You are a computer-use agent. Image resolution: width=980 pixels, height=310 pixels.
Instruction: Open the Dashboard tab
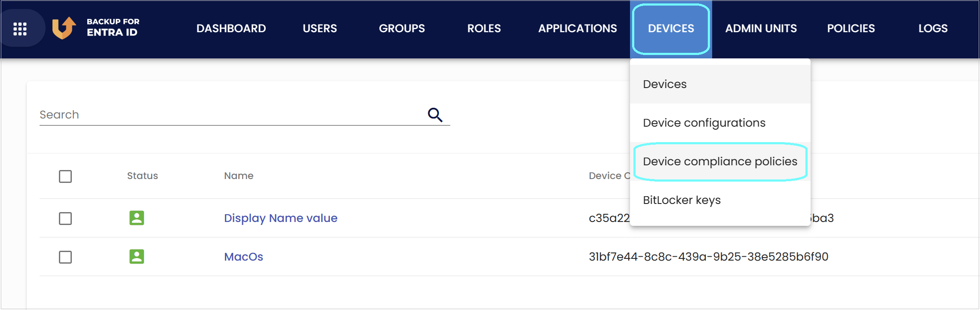(x=231, y=28)
